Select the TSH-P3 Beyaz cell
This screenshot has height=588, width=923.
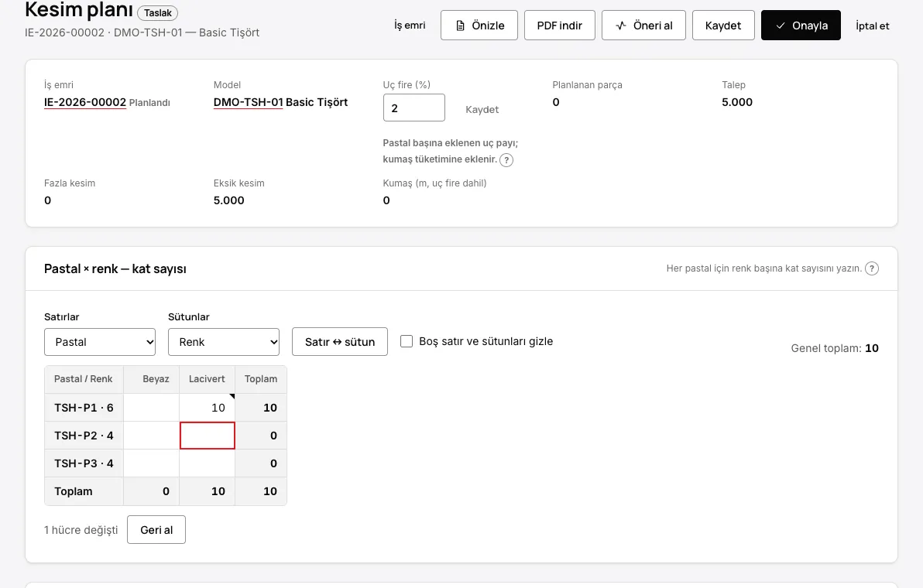[151, 463]
